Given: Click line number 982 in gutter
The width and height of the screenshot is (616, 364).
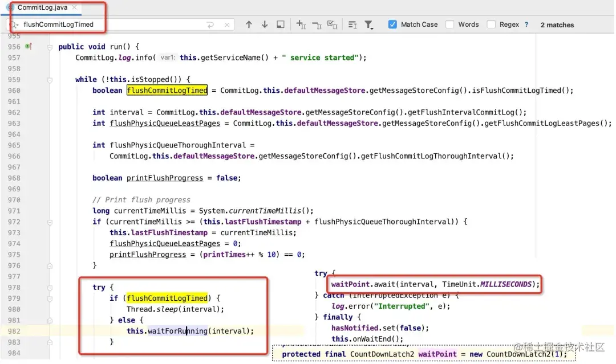Looking at the screenshot, I should [x=14, y=331].
